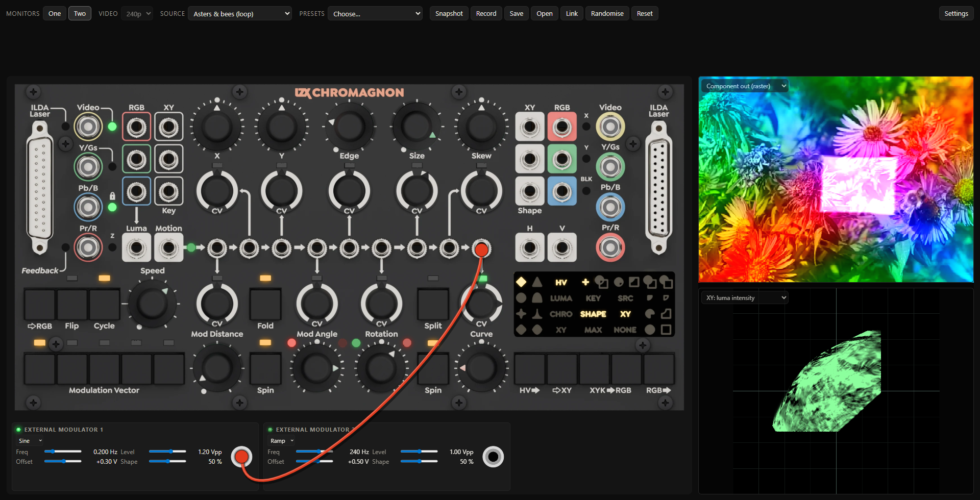Click the Pr/R input jack
This screenshot has height=500, width=980.
click(88, 247)
